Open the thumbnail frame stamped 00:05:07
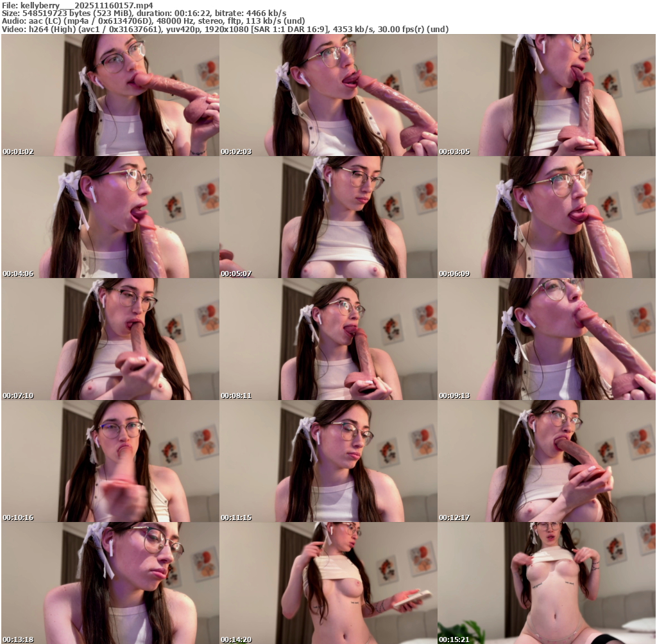 coord(328,217)
